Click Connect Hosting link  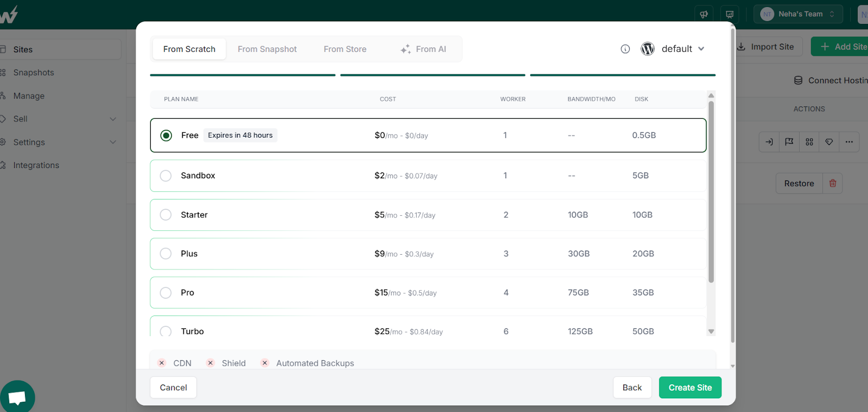click(831, 80)
